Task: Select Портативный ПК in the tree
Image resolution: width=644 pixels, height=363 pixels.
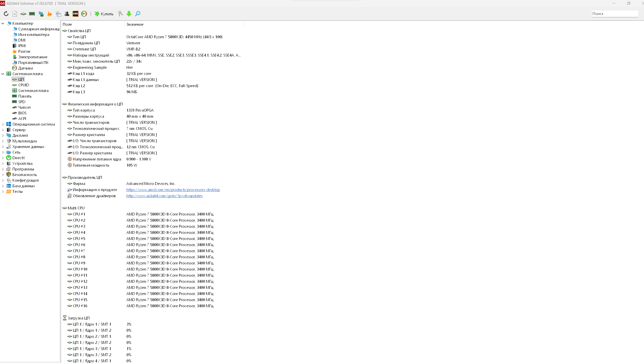Action: 33,62
